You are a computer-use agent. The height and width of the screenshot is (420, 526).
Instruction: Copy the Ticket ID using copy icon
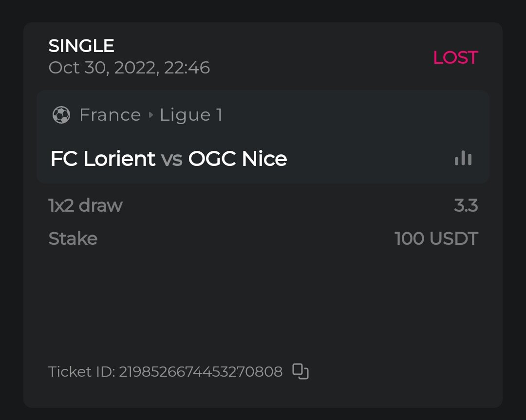301,371
